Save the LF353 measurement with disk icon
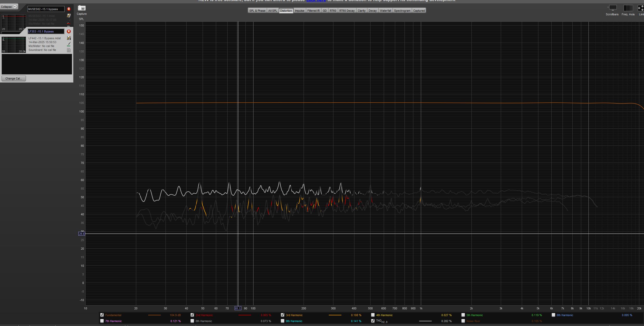Image resolution: width=644 pixels, height=326 pixels. point(69,38)
